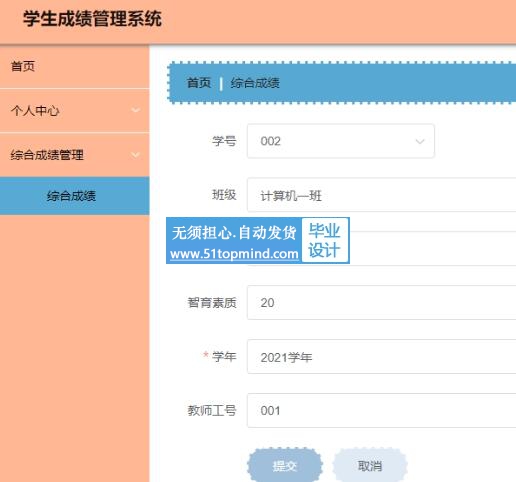Click the 毕业设计 banner badge
Viewport: 516px width, 482px height.
(x=325, y=240)
